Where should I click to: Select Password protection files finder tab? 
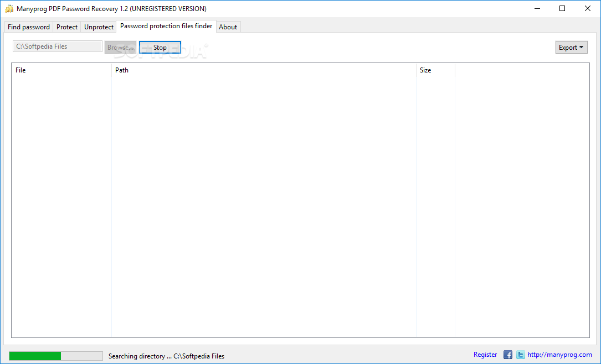coord(166,26)
